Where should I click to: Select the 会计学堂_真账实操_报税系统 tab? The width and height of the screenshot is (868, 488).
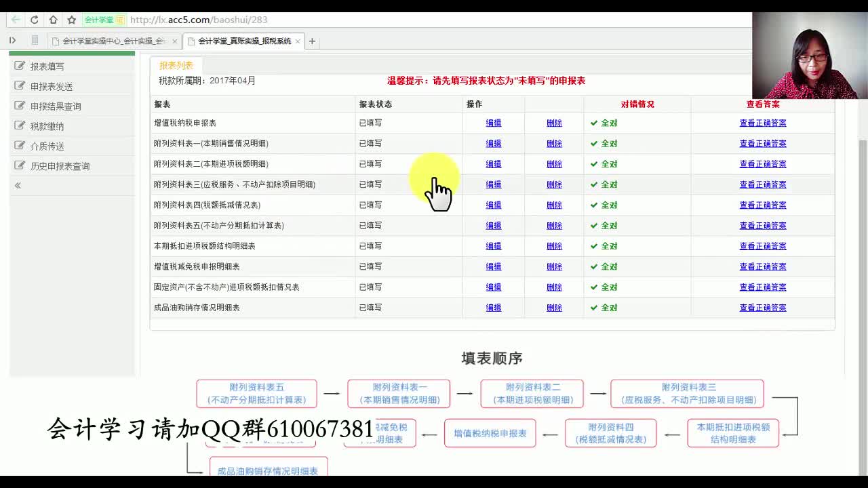pos(244,41)
